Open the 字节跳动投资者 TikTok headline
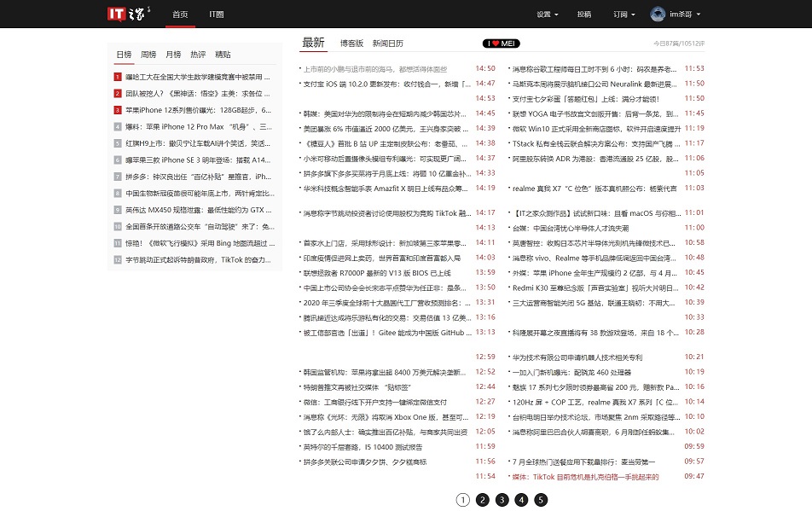The width and height of the screenshot is (812, 511). tap(387, 213)
